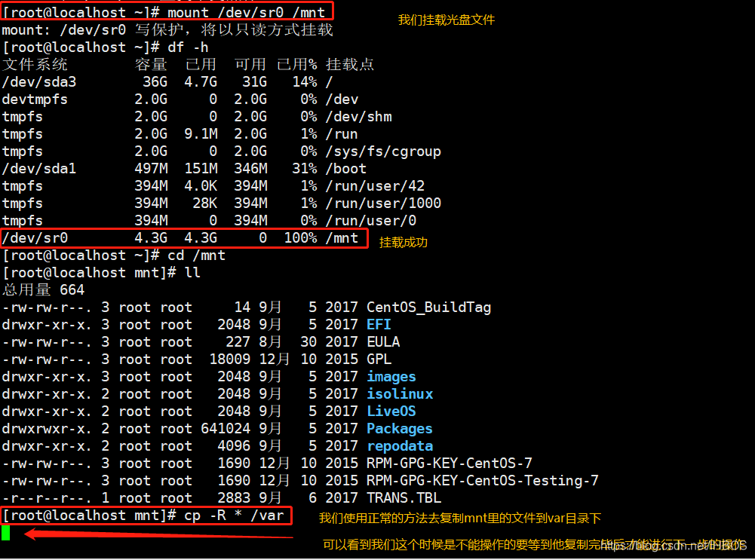This screenshot has width=755, height=560.
Task: Click the RPM-GPG-KEY-CentOS-7 file name
Action: pyautogui.click(x=450, y=463)
